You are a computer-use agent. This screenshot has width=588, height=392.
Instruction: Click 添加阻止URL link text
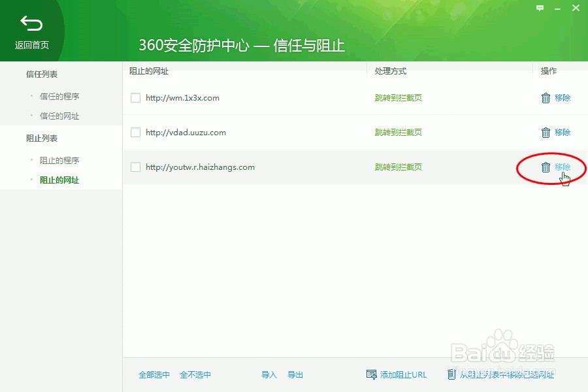(x=403, y=375)
